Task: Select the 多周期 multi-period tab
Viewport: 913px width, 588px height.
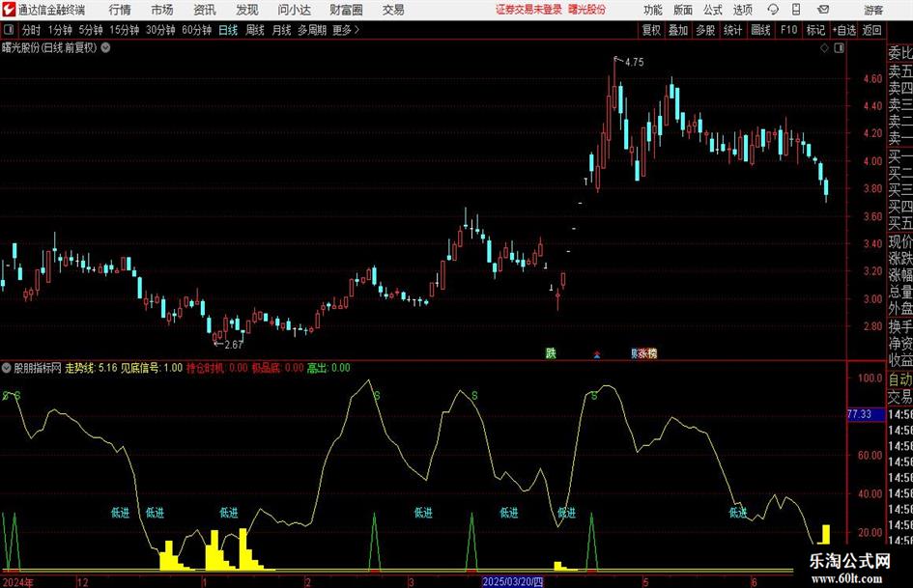Action: click(312, 30)
